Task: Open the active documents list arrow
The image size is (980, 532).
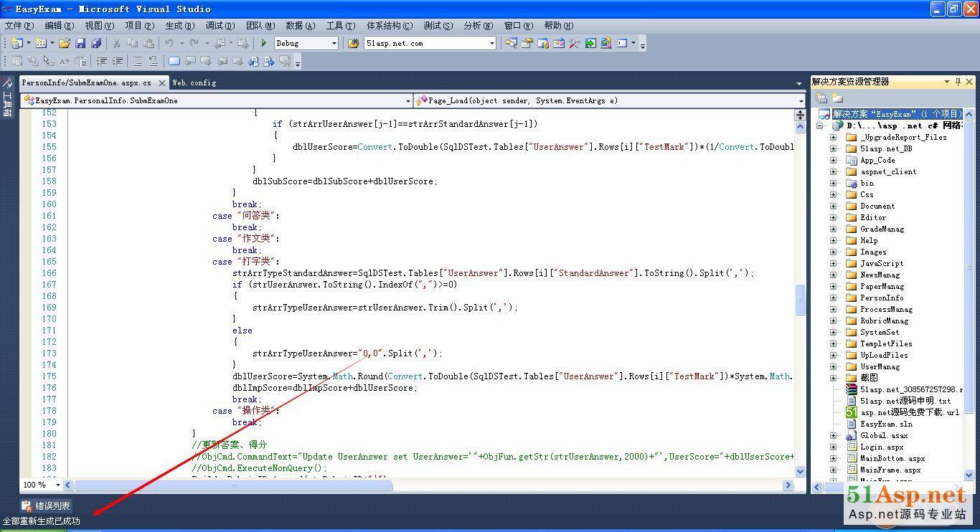Action: tap(799, 83)
